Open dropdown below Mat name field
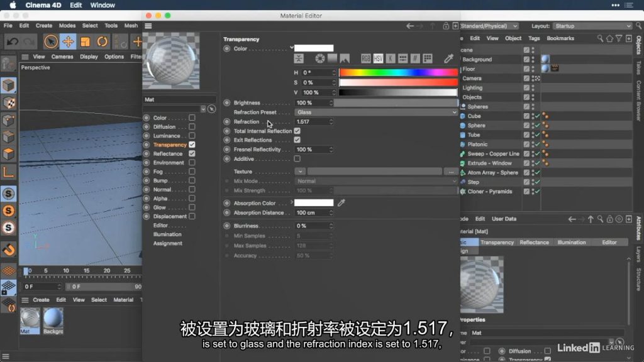 (203, 109)
